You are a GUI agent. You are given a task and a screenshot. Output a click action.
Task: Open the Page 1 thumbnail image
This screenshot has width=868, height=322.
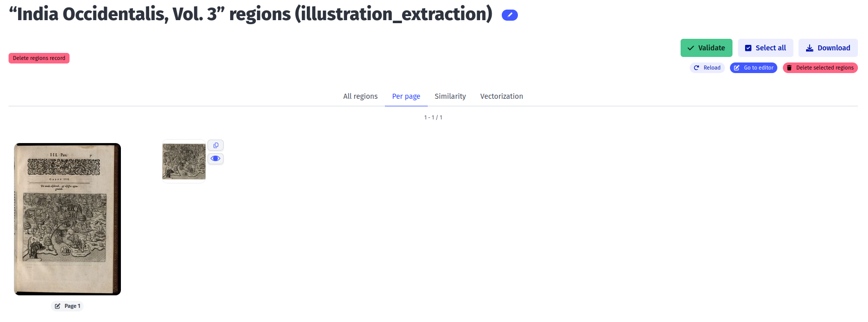67,219
